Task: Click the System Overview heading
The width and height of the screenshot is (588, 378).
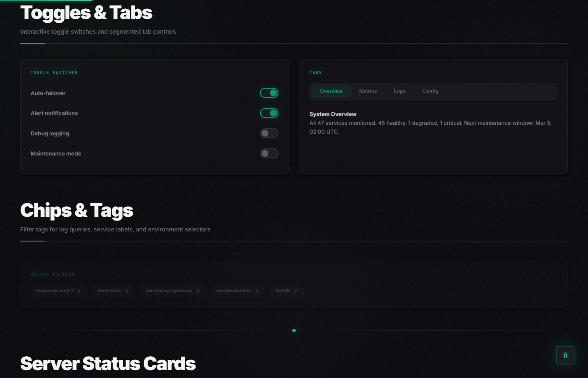Action: (x=333, y=114)
